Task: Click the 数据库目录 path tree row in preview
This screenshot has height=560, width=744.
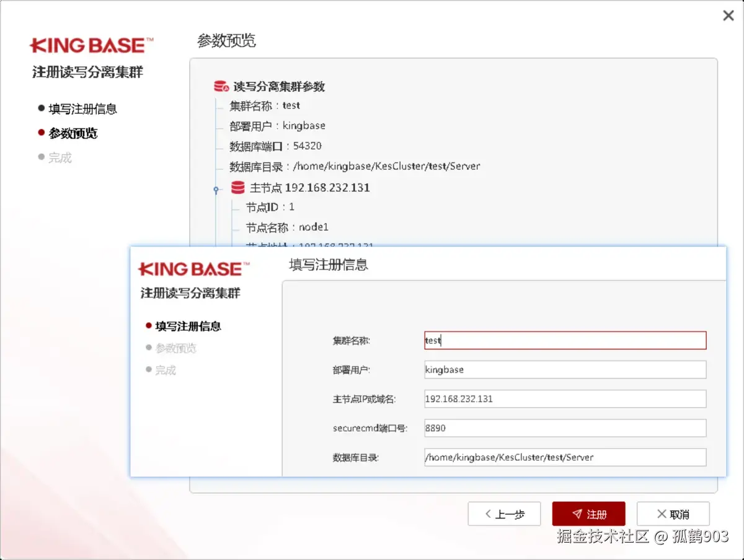Action: point(355,166)
